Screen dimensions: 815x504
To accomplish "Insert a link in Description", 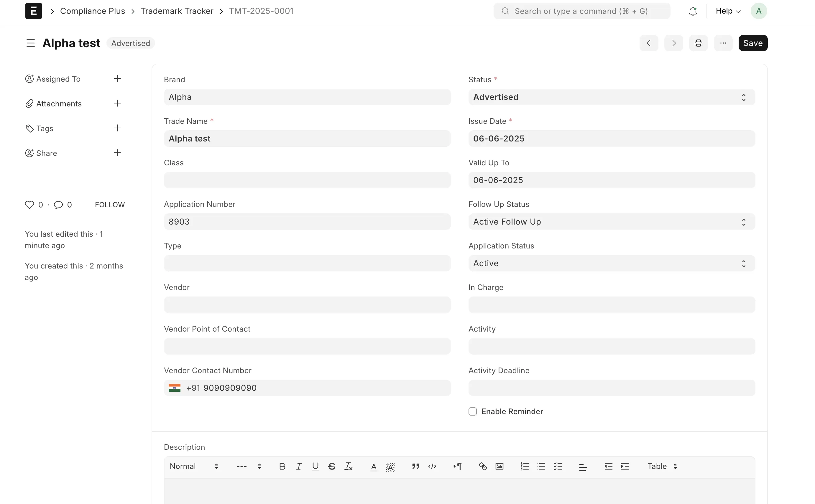I will point(482,466).
